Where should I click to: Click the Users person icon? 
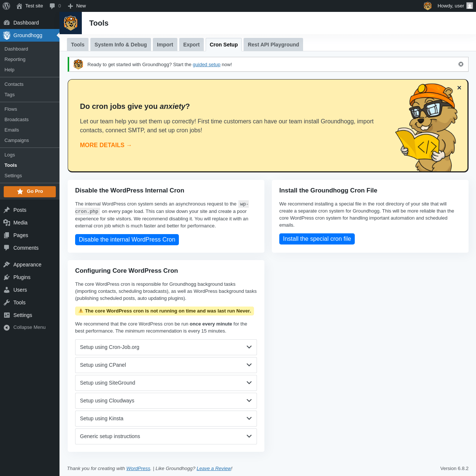[x=7, y=290]
